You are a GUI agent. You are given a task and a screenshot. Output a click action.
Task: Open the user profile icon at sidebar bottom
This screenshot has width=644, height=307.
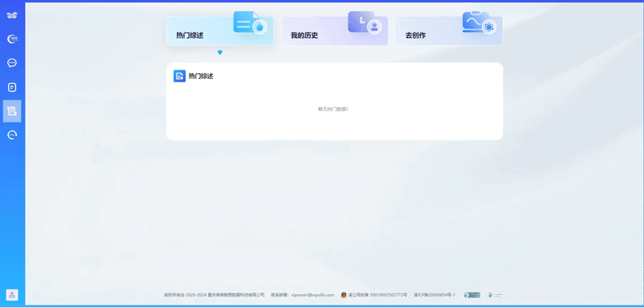tap(12, 295)
